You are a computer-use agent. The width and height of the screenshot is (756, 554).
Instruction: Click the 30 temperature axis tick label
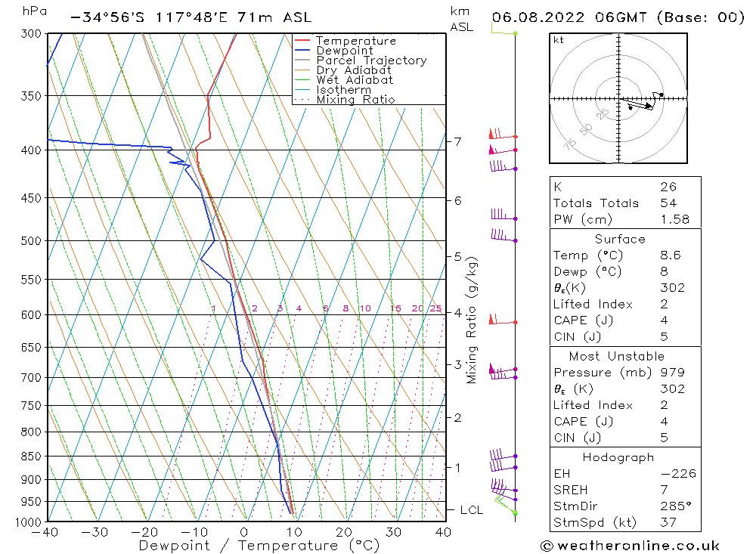click(393, 532)
